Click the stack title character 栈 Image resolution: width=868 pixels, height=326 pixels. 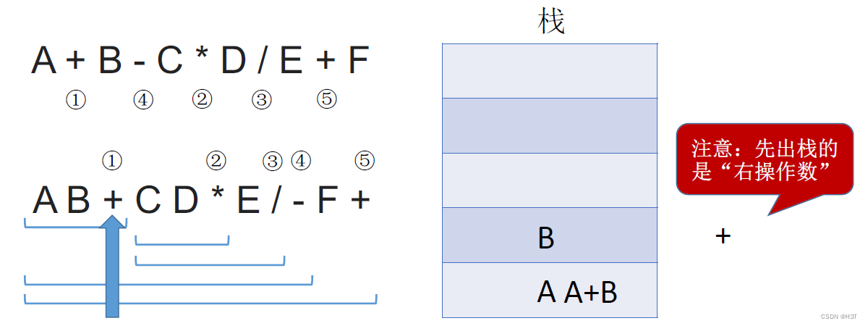pyautogui.click(x=551, y=22)
